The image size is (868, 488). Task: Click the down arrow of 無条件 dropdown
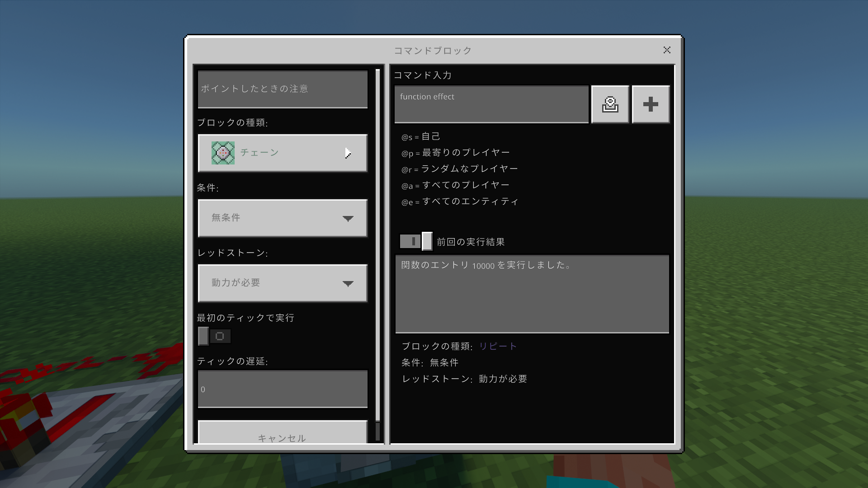click(348, 218)
